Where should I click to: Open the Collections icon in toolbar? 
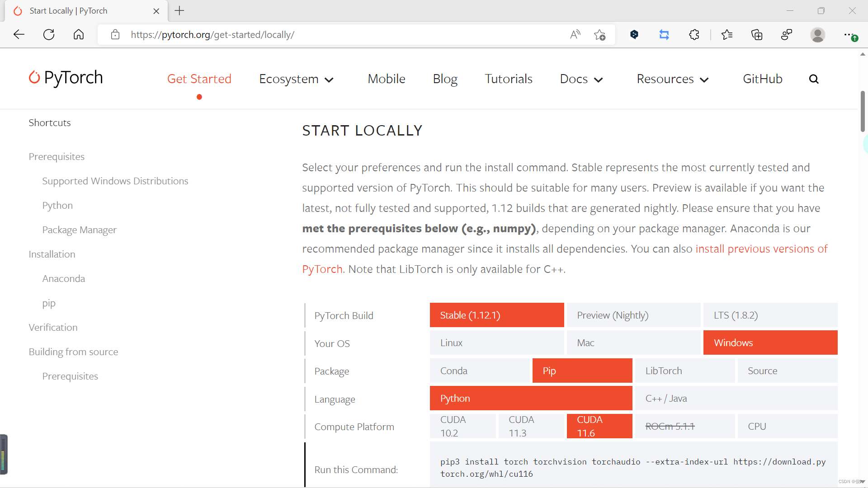[757, 34]
